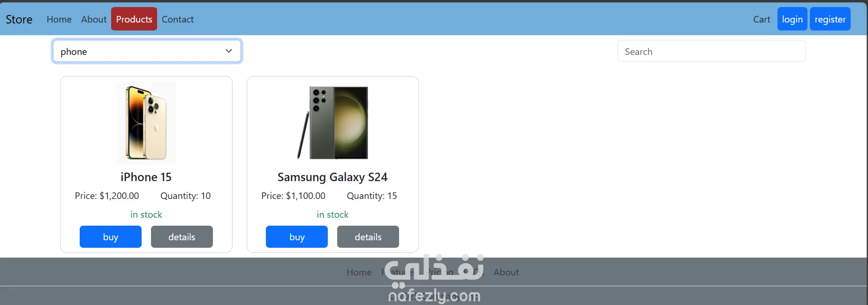The width and height of the screenshot is (868, 305).
Task: Click the Samsung Galaxy S24 product image
Action: [x=332, y=122]
